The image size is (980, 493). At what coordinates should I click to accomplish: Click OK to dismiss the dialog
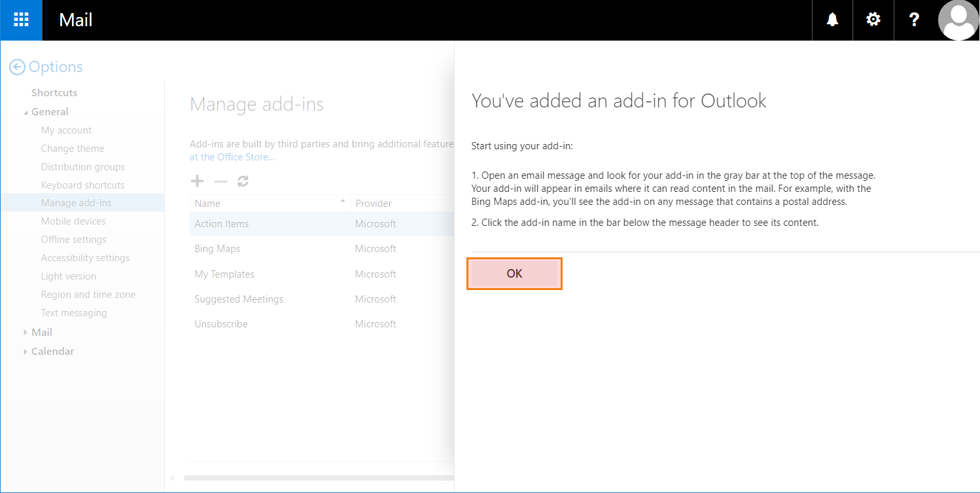[x=514, y=274]
